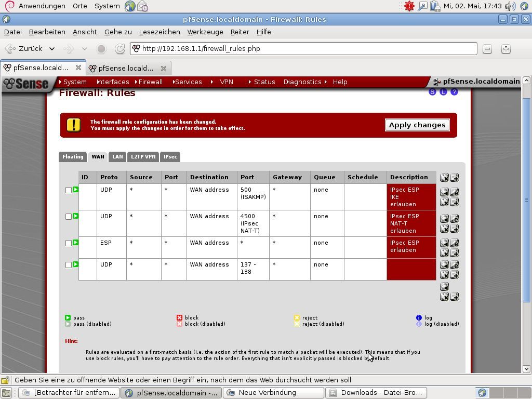
Task: Open the Anwendungen panel menu
Action: (x=42, y=6)
